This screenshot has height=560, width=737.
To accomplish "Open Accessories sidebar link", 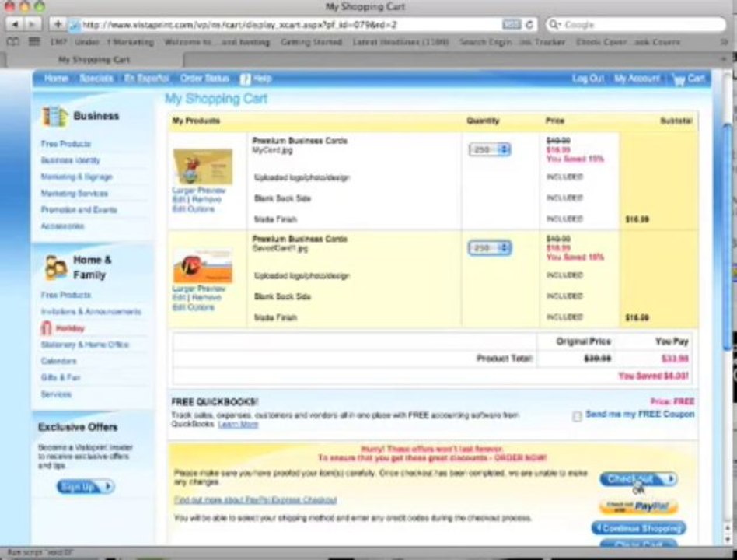I will coord(62,226).
